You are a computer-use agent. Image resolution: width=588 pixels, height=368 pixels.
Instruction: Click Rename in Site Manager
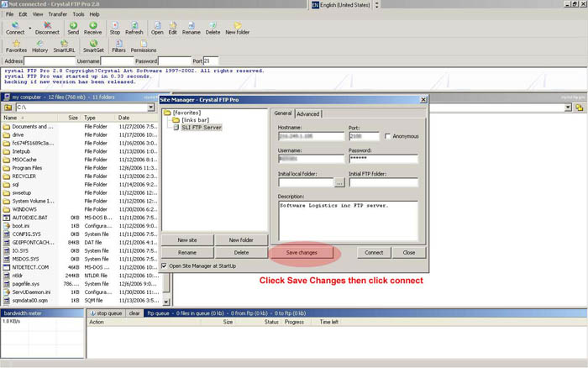[187, 252]
